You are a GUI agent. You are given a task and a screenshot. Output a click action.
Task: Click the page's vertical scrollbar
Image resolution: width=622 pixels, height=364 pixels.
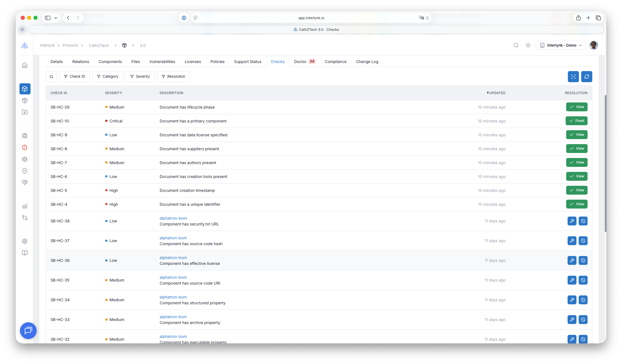[x=605, y=164]
